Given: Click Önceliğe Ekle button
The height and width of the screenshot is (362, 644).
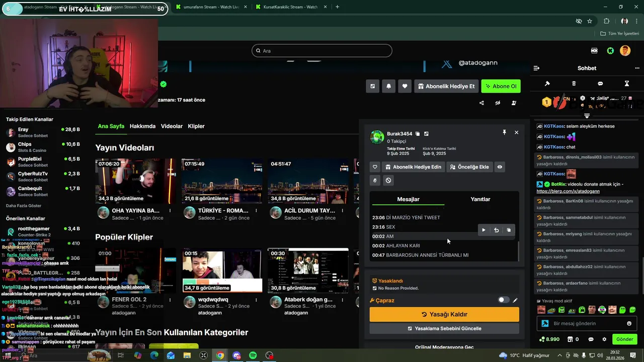Looking at the screenshot, I should tap(469, 167).
